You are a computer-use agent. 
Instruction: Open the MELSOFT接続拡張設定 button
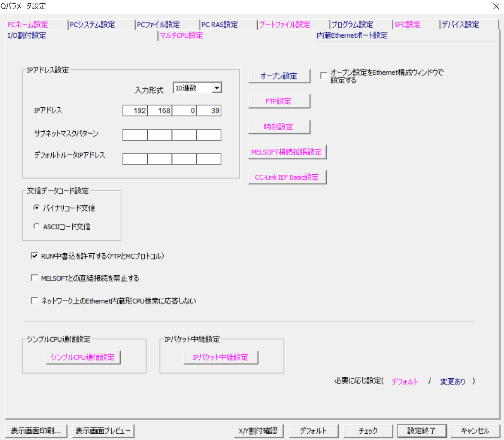point(287,152)
